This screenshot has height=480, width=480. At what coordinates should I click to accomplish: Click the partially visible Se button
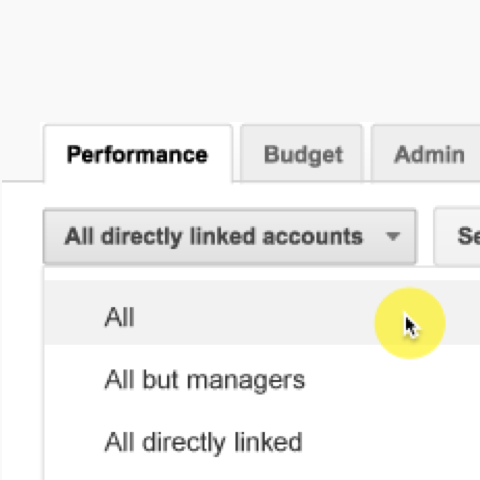tap(457, 237)
